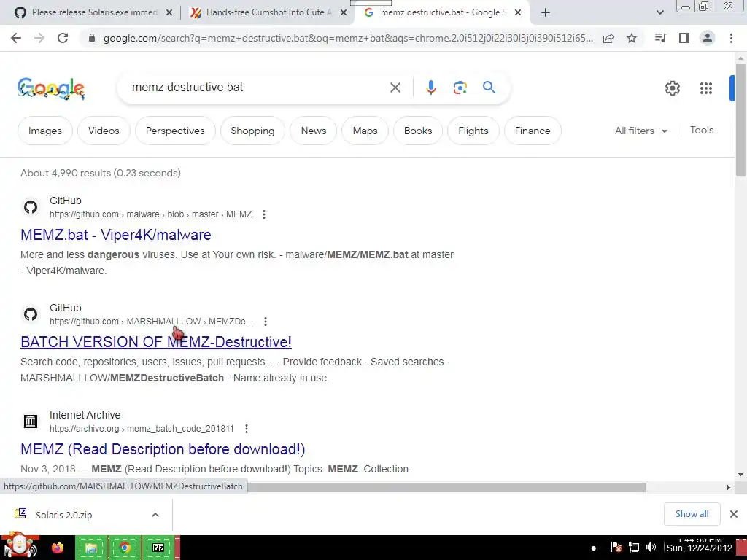The image size is (747, 560).
Task: Open BATCH VERSION OF MEMZ-Destructive! link
Action: [x=156, y=342]
